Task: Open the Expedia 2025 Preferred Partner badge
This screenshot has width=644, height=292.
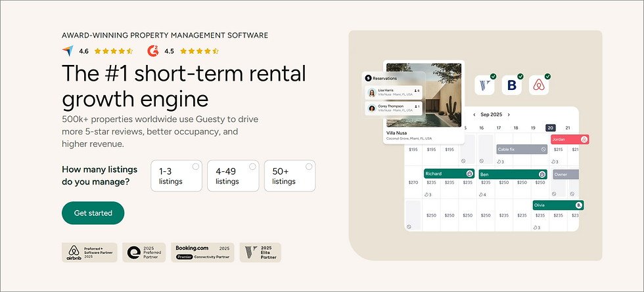Action: (144, 253)
